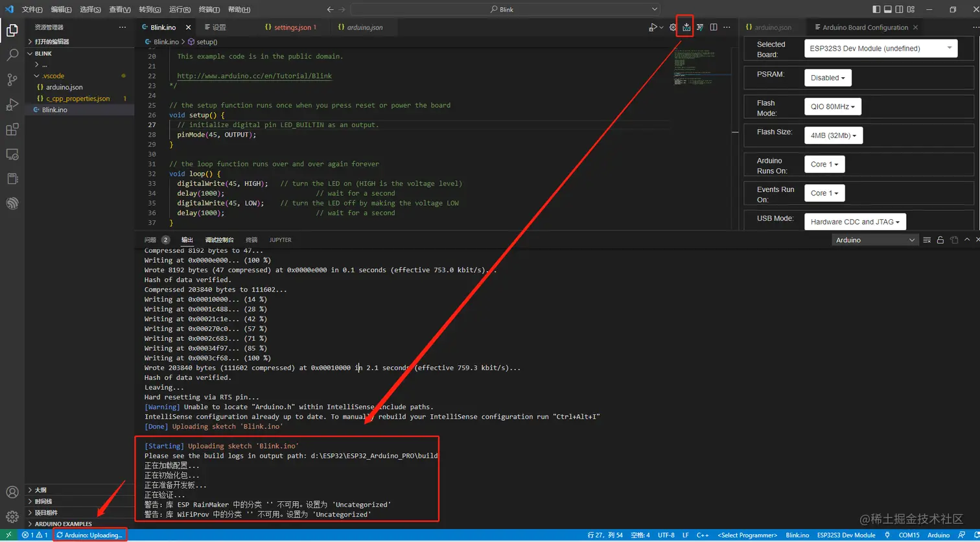Click the gear icon in editor title bar
This screenshot has width=980, height=542.
point(673,27)
